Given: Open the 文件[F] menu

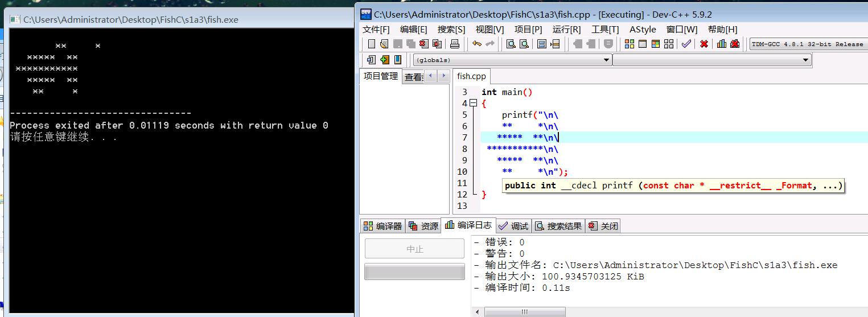Looking at the screenshot, I should pos(376,29).
